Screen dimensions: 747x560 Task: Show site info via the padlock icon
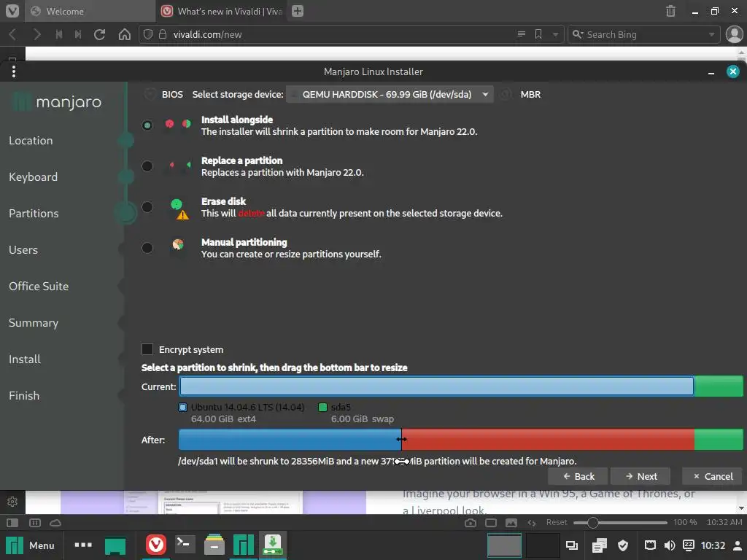(163, 34)
